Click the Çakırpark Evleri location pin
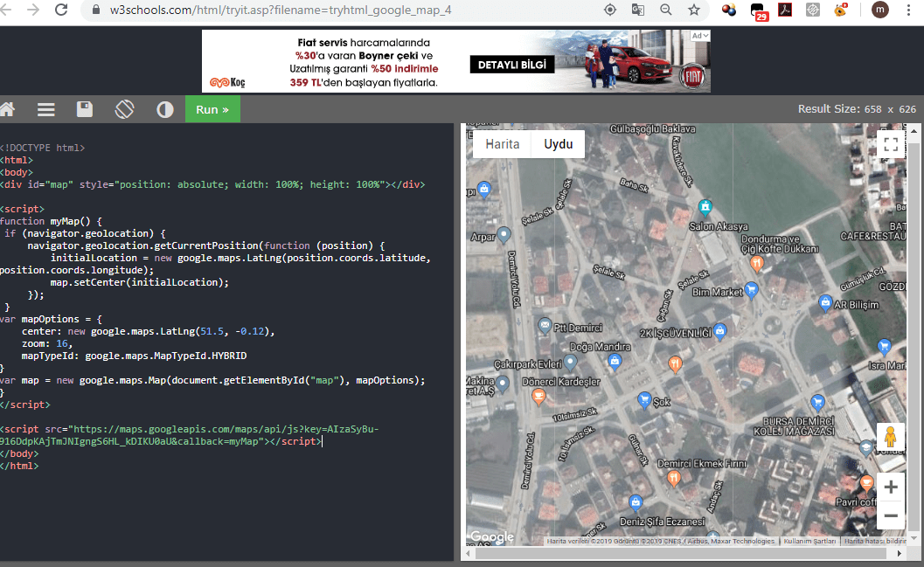Image resolution: width=924 pixels, height=567 pixels. click(571, 362)
